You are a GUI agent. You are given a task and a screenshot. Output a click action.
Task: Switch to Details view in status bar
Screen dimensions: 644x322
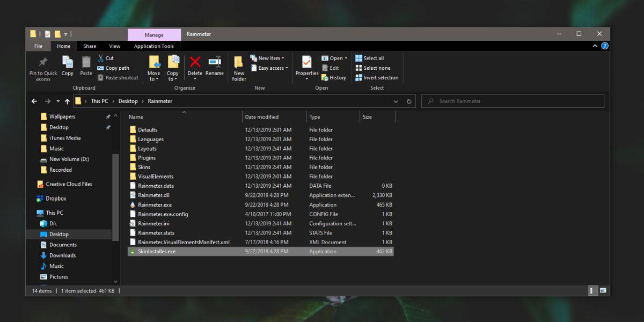(x=593, y=290)
